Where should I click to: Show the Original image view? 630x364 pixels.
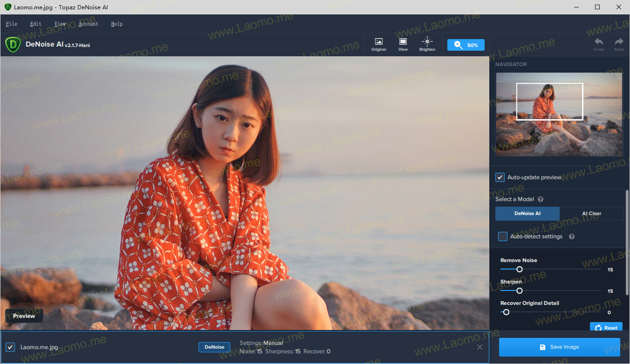378,45
